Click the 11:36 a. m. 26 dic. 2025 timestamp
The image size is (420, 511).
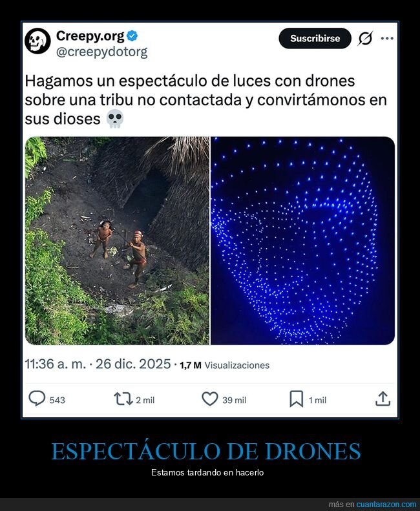(x=98, y=364)
